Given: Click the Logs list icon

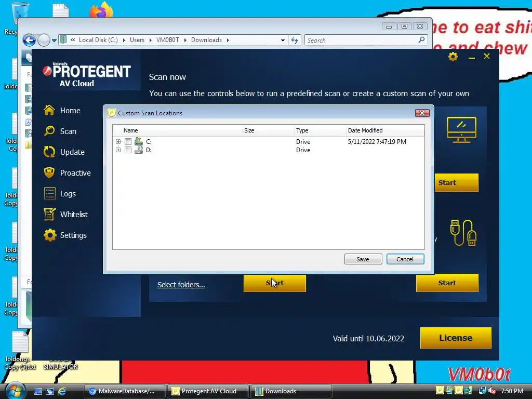Looking at the screenshot, I should pyautogui.click(x=49, y=194).
